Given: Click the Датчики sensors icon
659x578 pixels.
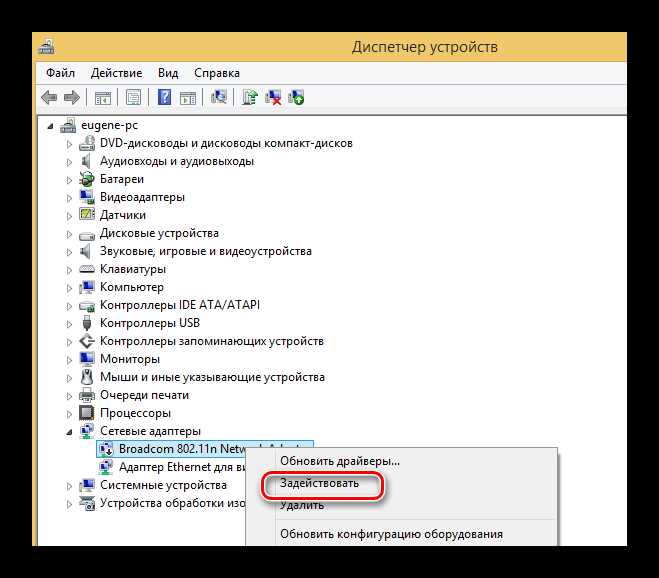Looking at the screenshot, I should [x=87, y=215].
